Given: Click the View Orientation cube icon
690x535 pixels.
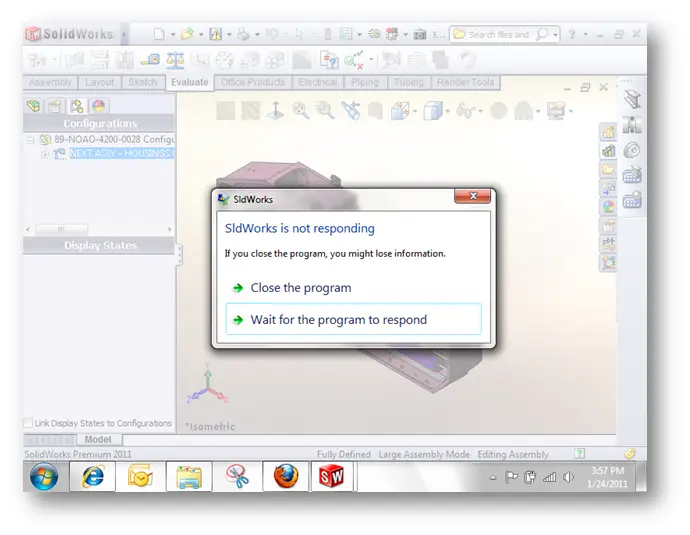Looking at the screenshot, I should click(400, 110).
